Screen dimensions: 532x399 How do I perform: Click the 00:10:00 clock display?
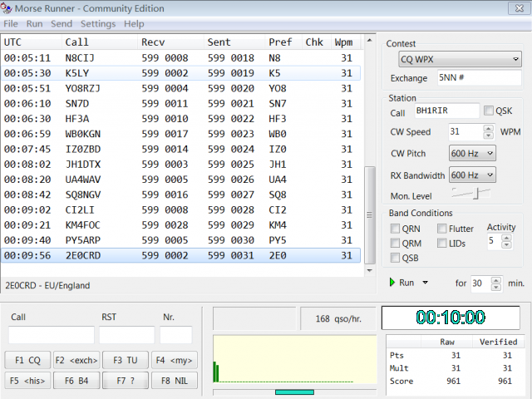(451, 318)
